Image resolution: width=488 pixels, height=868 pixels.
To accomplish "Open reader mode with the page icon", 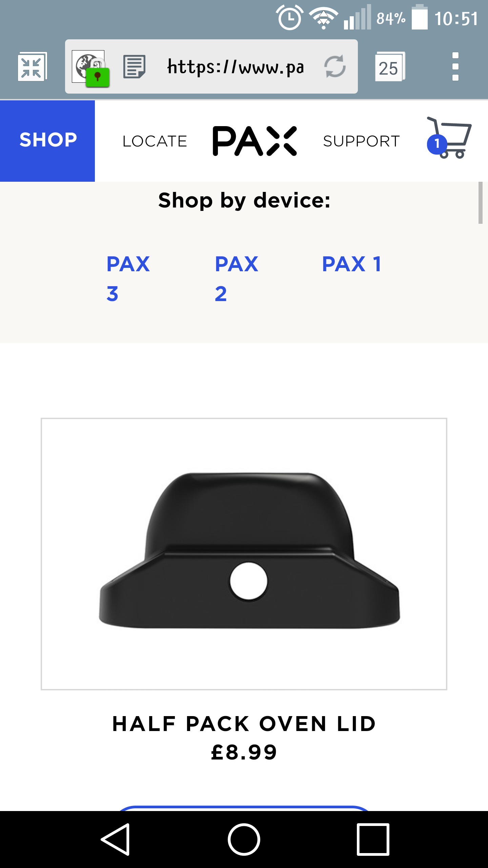I will coord(134,67).
